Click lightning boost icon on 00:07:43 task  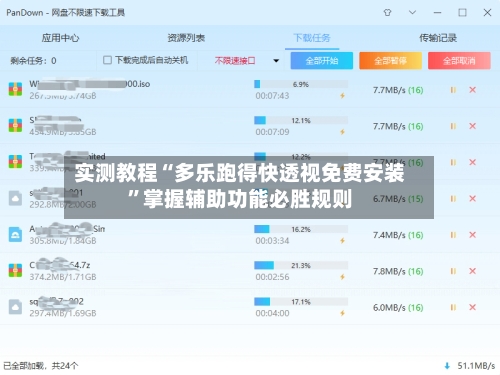342,96
